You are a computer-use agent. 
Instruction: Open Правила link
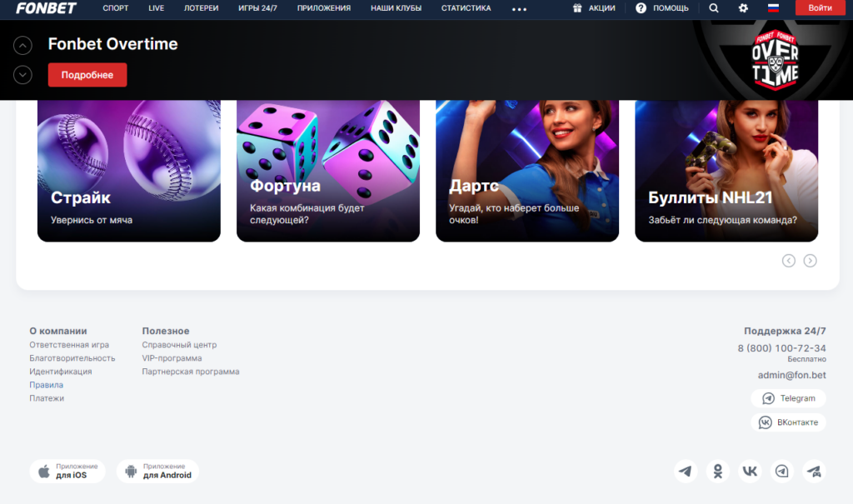pyautogui.click(x=47, y=385)
